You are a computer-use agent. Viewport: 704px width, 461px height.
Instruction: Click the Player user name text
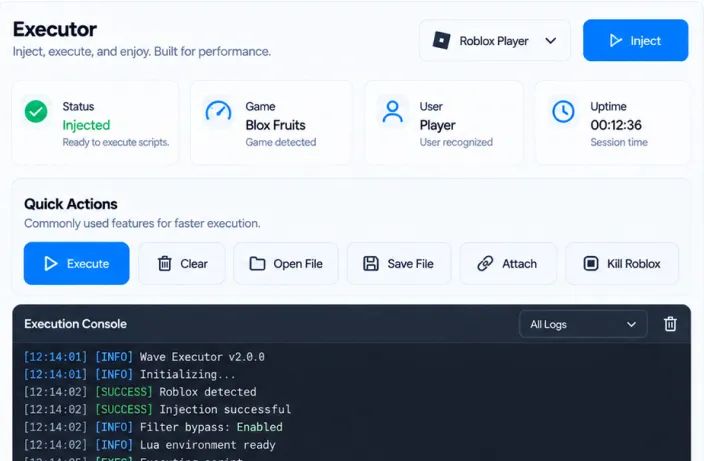coord(437,125)
